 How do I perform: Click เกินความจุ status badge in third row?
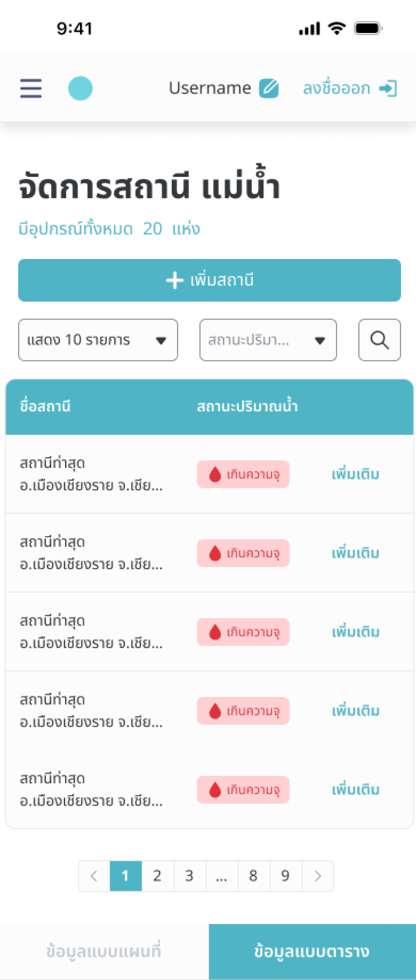tap(243, 632)
